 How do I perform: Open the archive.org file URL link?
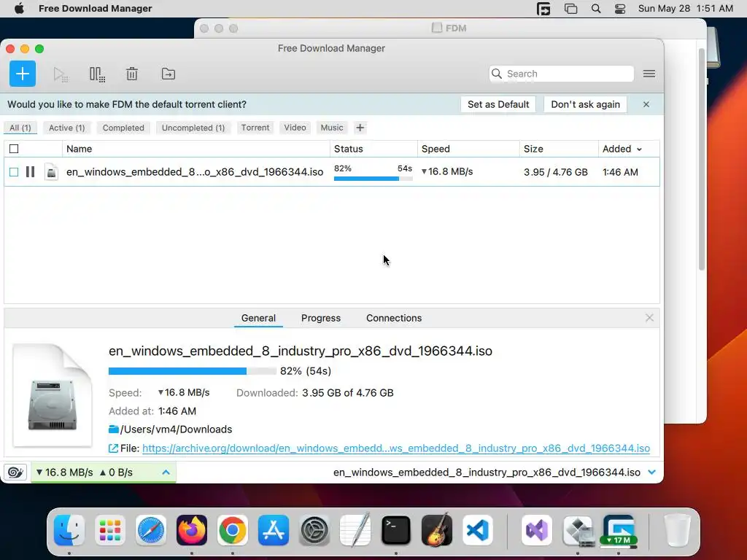coord(396,448)
